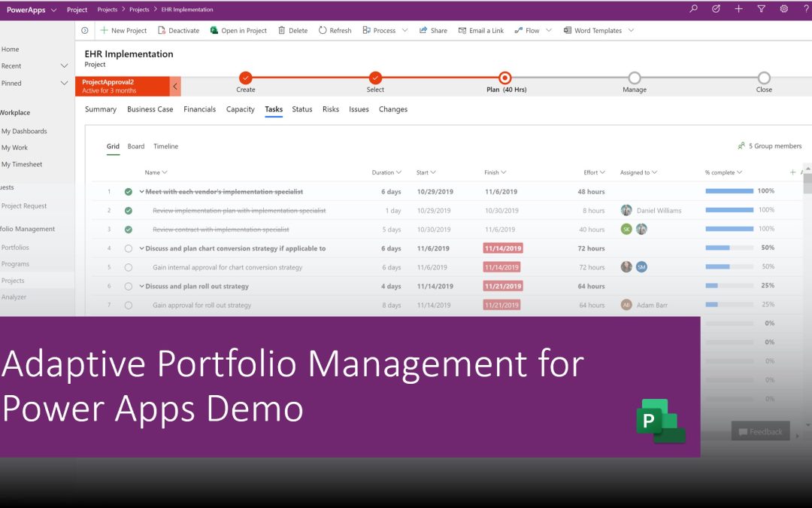Toggle completion circle for task row 4
The height and width of the screenshot is (508, 812).
pyautogui.click(x=129, y=248)
